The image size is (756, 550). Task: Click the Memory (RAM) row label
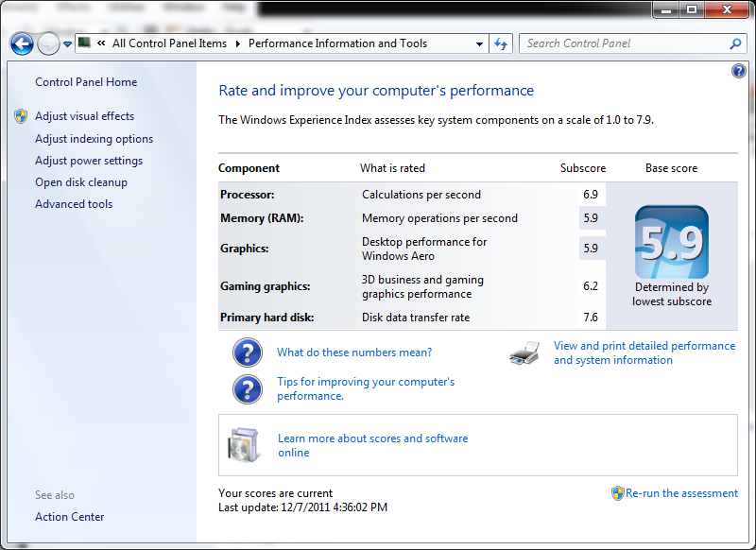[262, 218]
